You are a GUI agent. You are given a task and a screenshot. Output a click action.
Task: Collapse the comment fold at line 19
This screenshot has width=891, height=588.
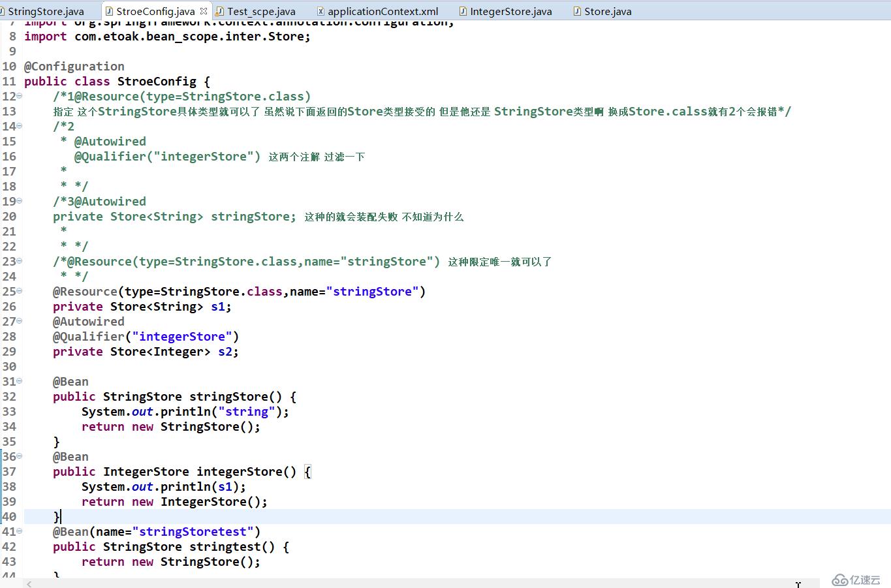(20, 201)
